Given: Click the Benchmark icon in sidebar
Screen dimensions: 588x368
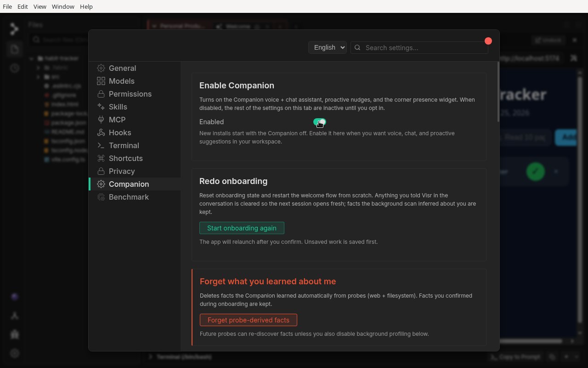Looking at the screenshot, I should point(101,197).
